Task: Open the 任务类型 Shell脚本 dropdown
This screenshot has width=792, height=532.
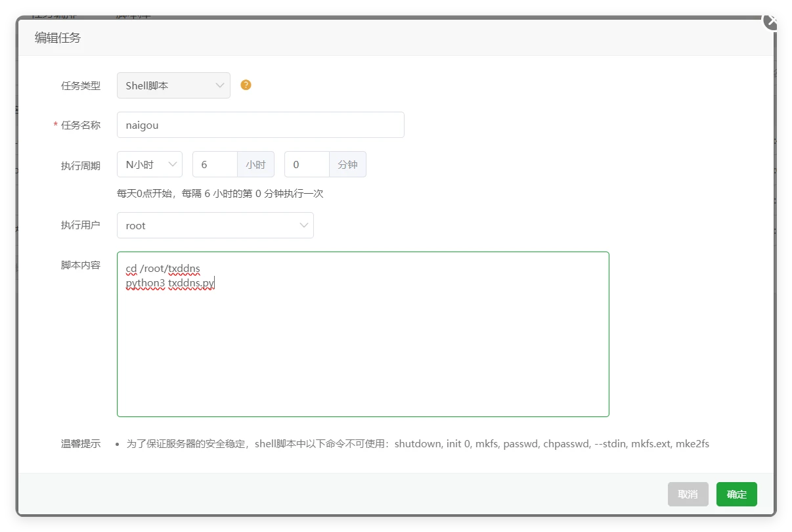Action: click(173, 85)
